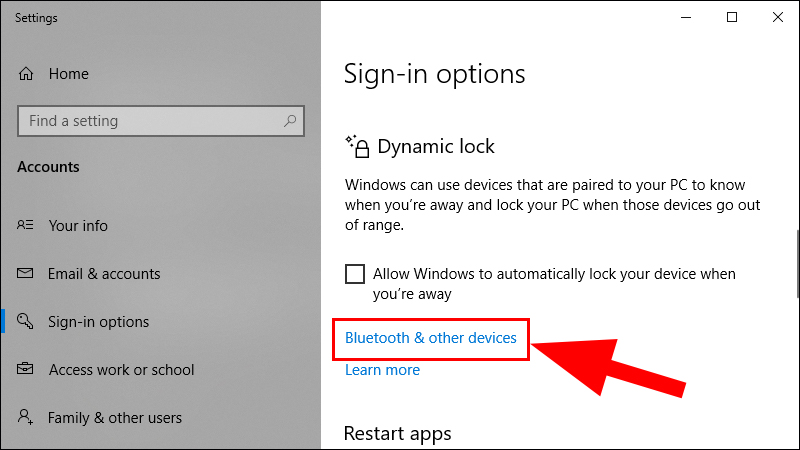Click the Sign-in options key icon

(x=25, y=321)
